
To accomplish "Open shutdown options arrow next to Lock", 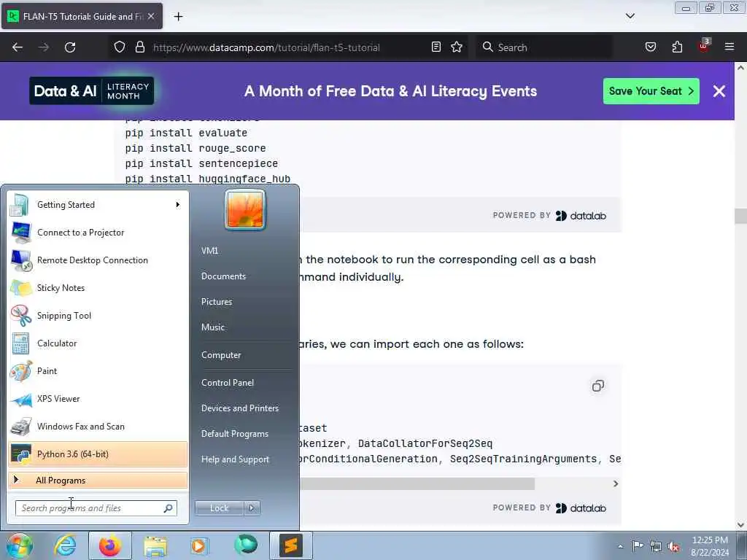I will tap(252, 508).
